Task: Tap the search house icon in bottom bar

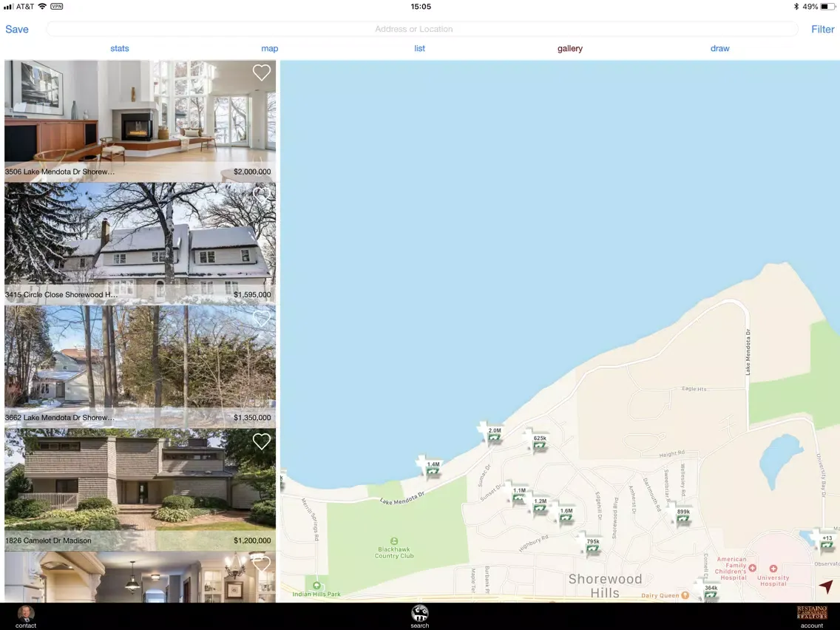Action: pyautogui.click(x=419, y=616)
